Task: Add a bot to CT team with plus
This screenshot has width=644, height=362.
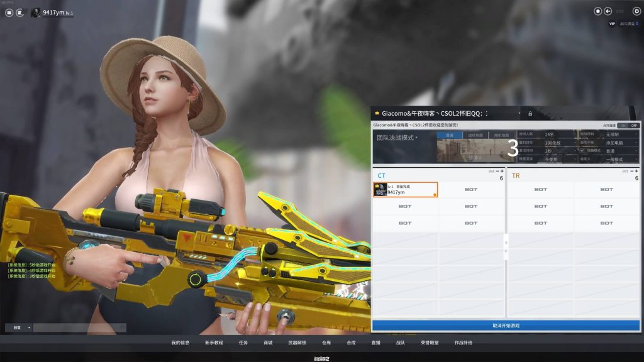Action: click(502, 171)
